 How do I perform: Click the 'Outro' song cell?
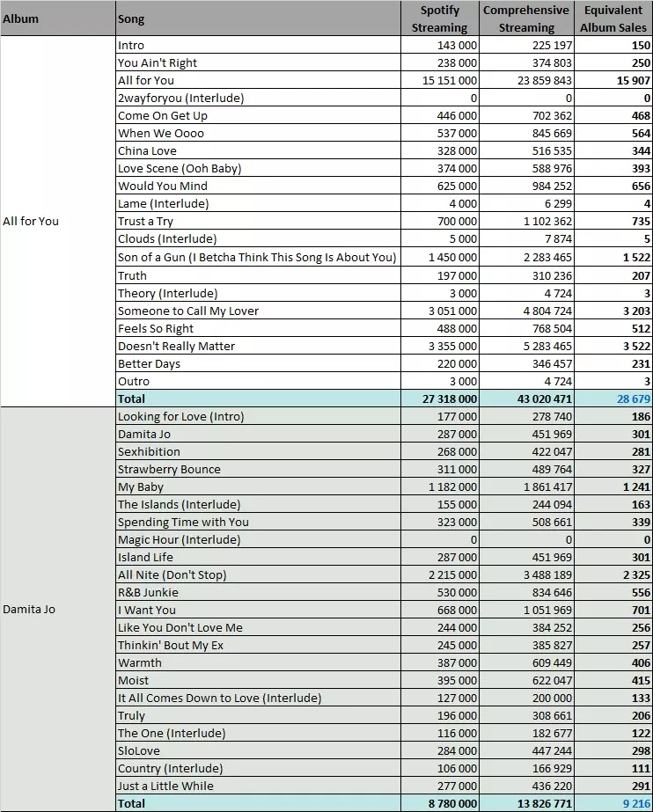point(258,381)
